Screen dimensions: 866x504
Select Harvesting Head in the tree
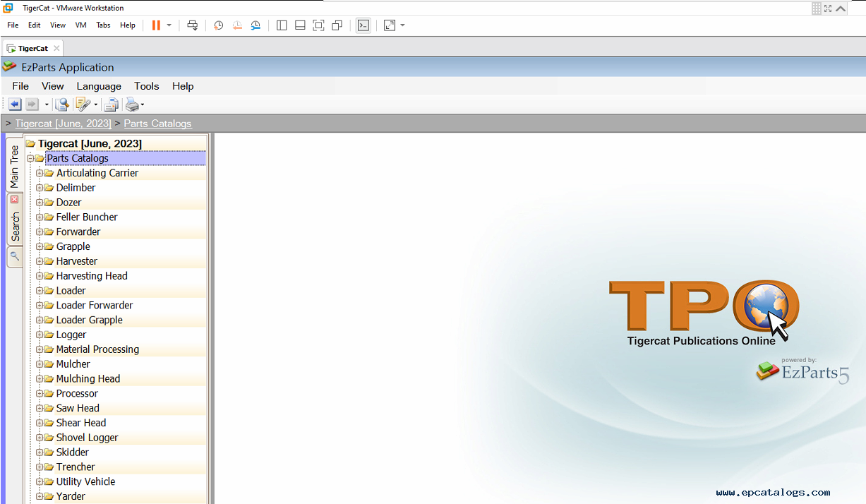point(92,276)
